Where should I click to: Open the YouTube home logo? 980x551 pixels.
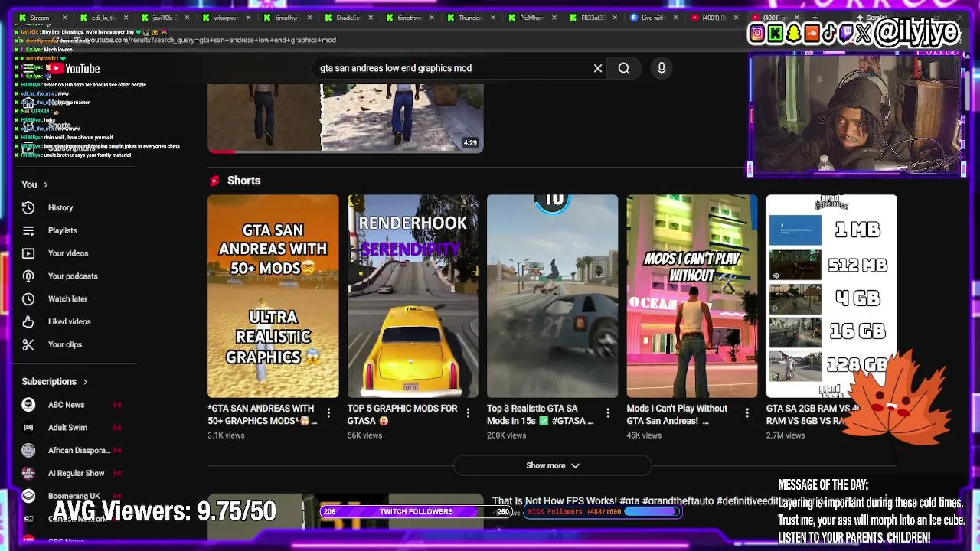coord(76,69)
